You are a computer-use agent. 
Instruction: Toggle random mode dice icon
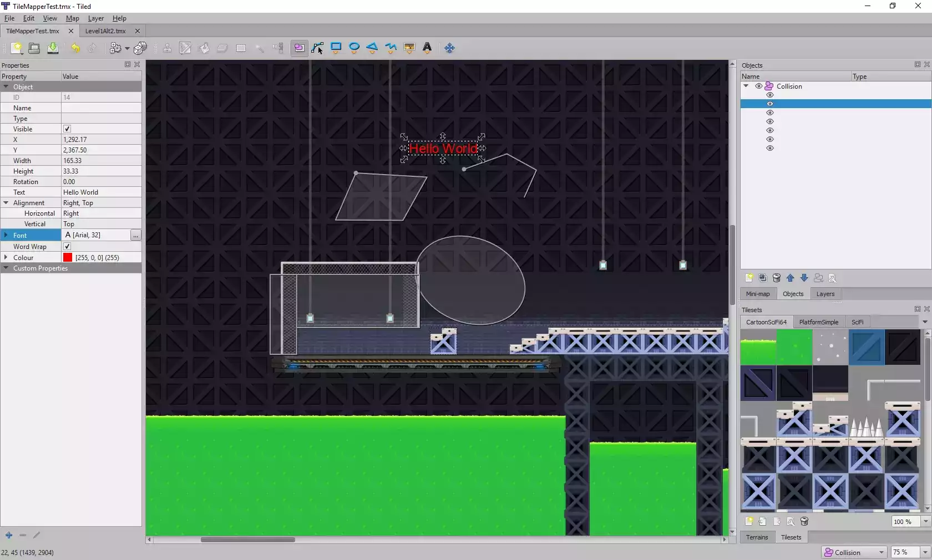tap(140, 48)
